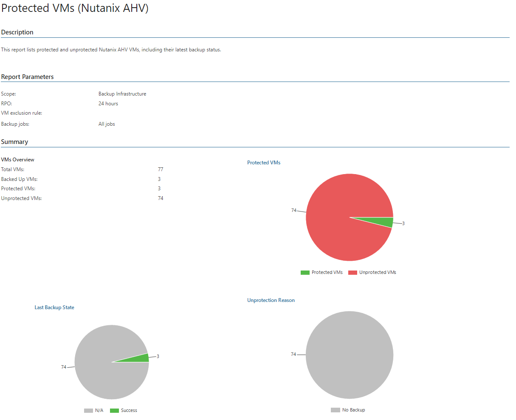Screen dimensions: 516x420
Task: Click the Total VMs value "77"
Action: tap(161, 169)
